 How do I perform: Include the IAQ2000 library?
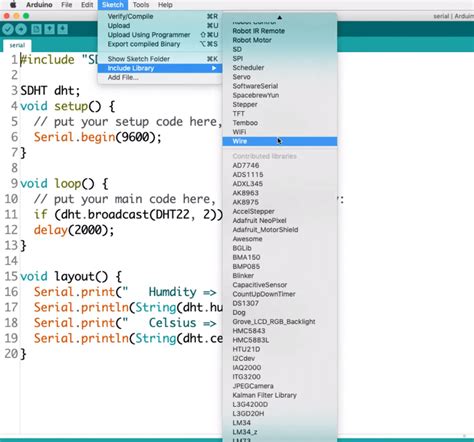[x=280, y=368]
